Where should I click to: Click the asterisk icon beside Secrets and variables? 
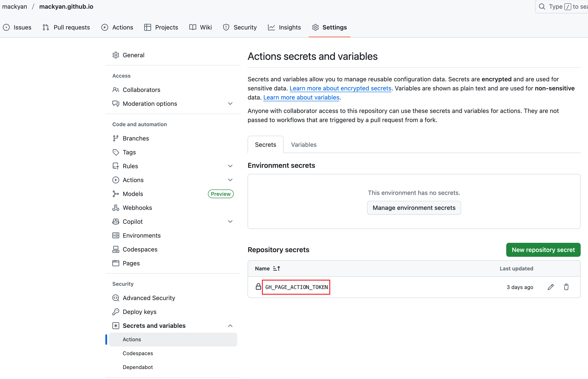click(x=116, y=326)
